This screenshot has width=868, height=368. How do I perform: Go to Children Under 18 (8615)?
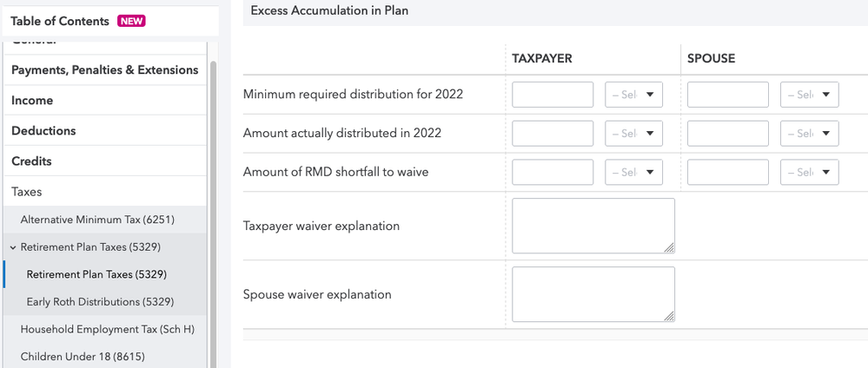point(83,357)
